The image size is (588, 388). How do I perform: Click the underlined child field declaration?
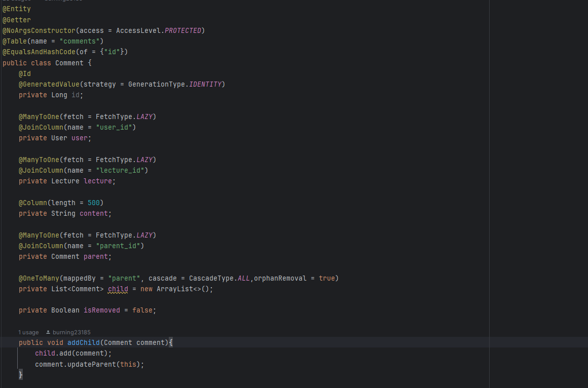[x=118, y=289]
